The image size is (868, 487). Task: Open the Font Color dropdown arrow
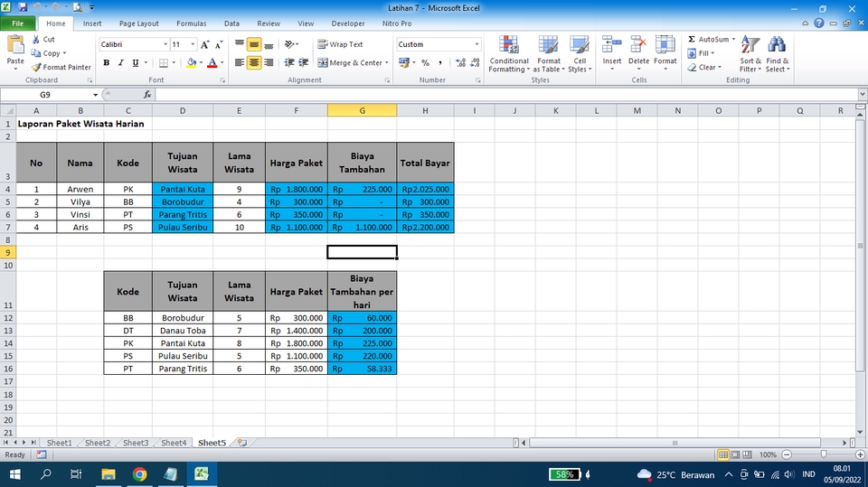222,62
